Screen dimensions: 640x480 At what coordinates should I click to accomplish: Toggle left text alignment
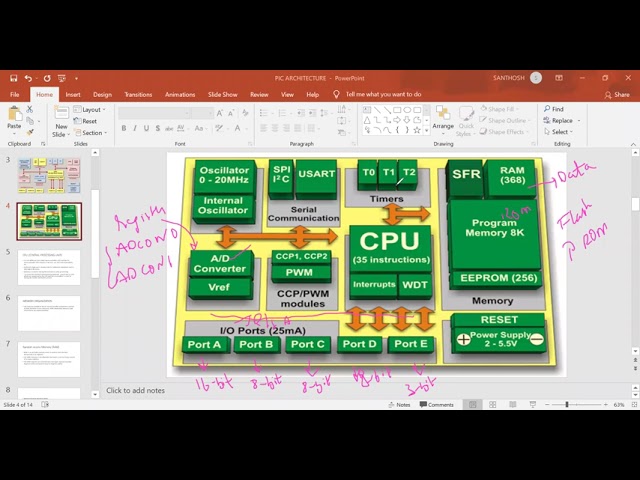click(x=264, y=128)
